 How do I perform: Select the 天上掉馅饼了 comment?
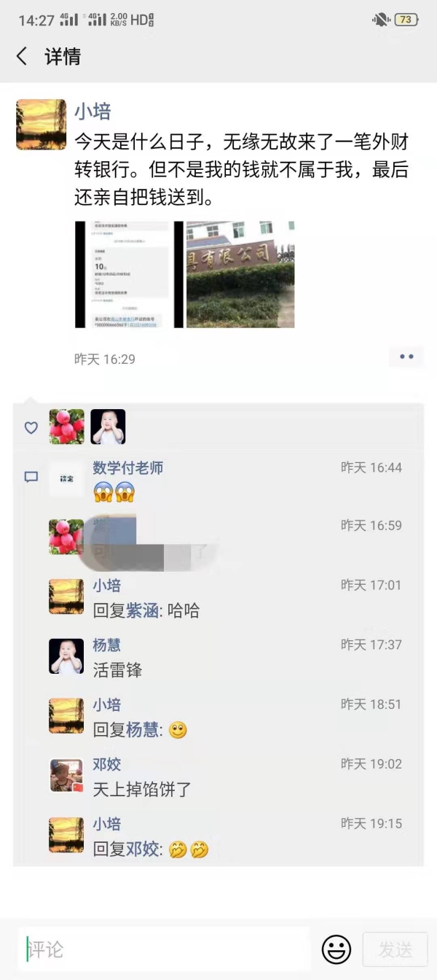(143, 789)
